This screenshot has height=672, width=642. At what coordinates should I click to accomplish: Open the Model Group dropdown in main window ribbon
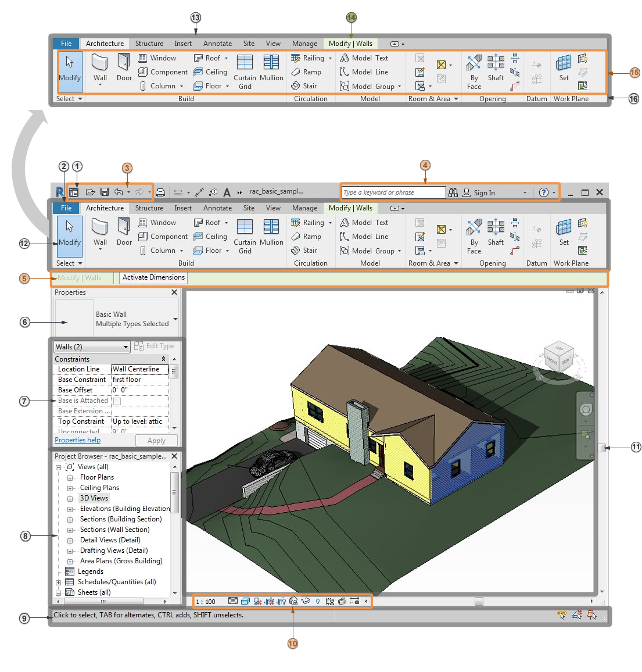coord(399,251)
